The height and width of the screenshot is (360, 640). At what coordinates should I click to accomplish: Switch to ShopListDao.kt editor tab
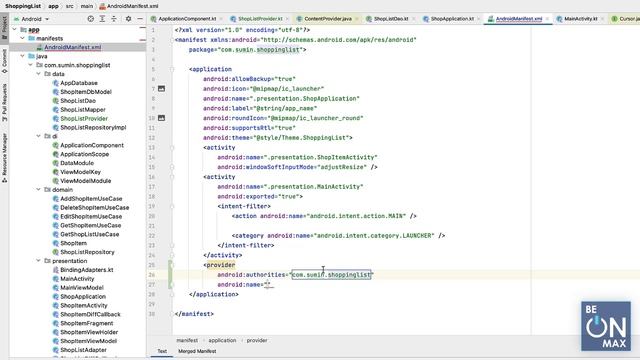click(x=391, y=19)
